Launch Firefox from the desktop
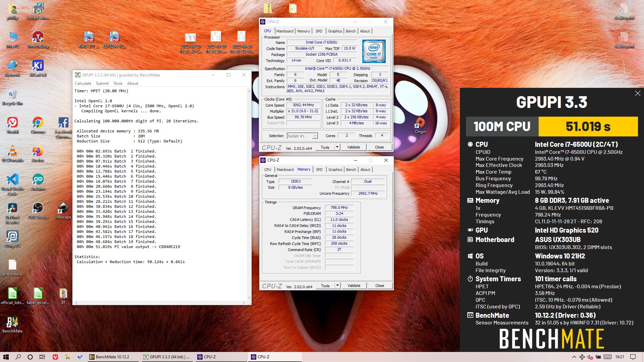Image resolution: width=644 pixels, height=362 pixels. [x=38, y=154]
